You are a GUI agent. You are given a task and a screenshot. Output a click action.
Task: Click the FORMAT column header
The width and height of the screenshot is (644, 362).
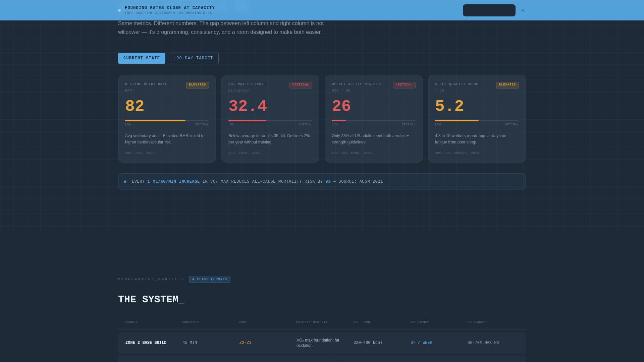coord(131,322)
